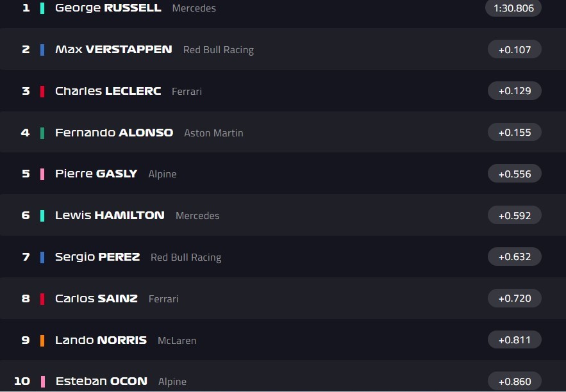Click the red Ferrari stripe beside Leclerc
This screenshot has height=392, width=566.
pyautogui.click(x=42, y=91)
